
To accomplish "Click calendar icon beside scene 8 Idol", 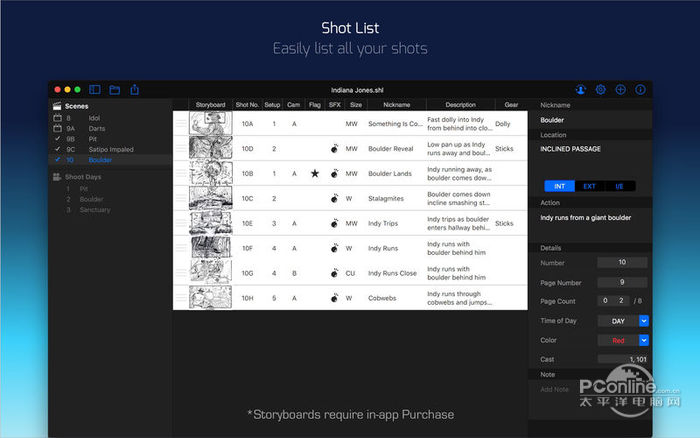I will [58, 118].
